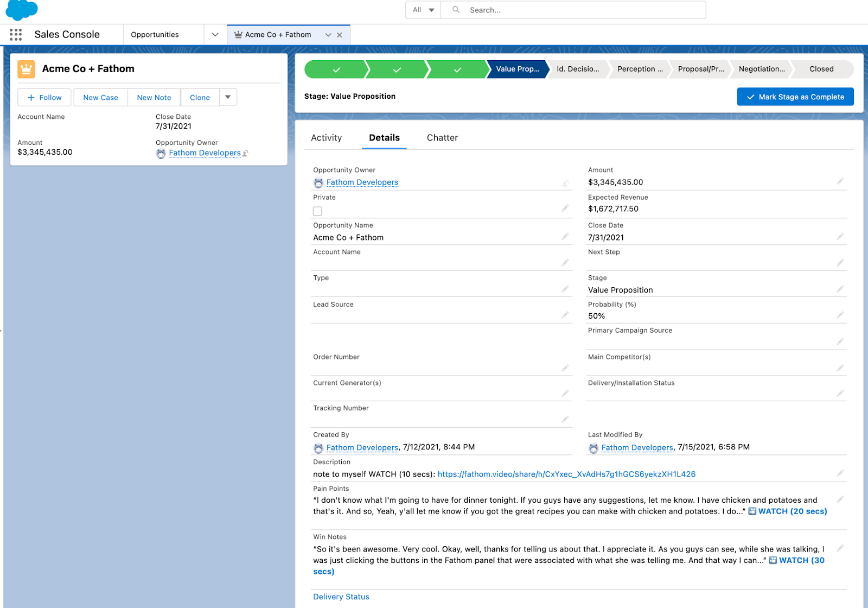Edit the Type field pencil icon
This screenshot has height=608, width=868.
click(x=565, y=289)
